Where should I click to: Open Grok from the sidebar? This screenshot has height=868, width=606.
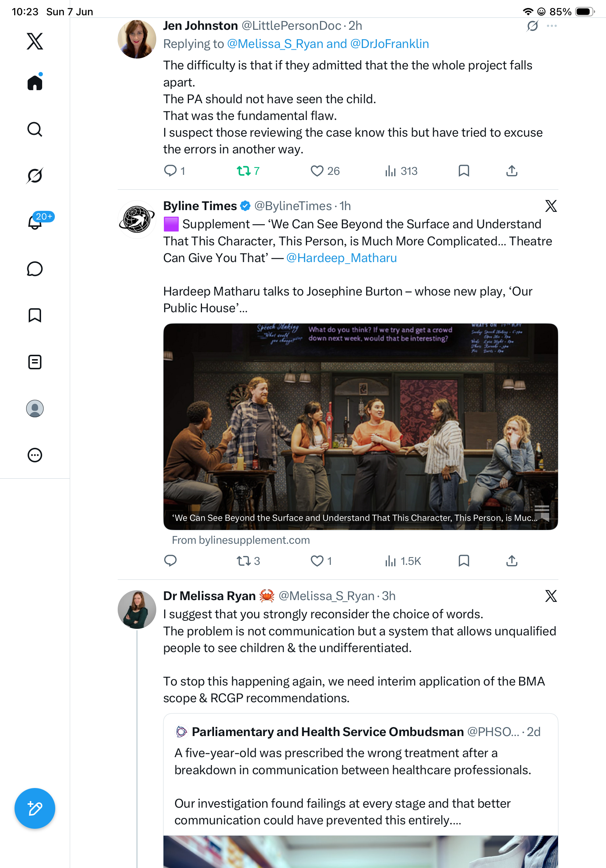[x=35, y=176]
